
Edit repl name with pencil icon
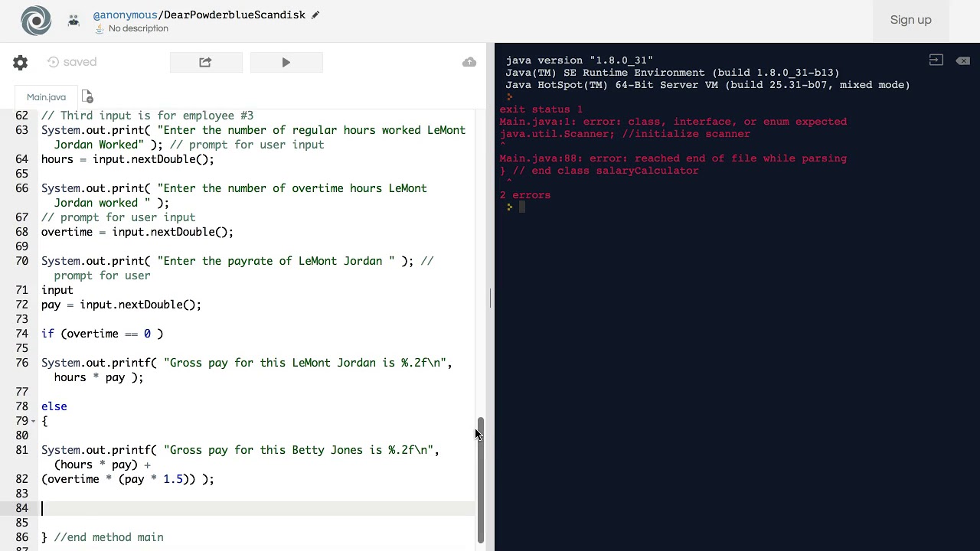click(x=315, y=15)
